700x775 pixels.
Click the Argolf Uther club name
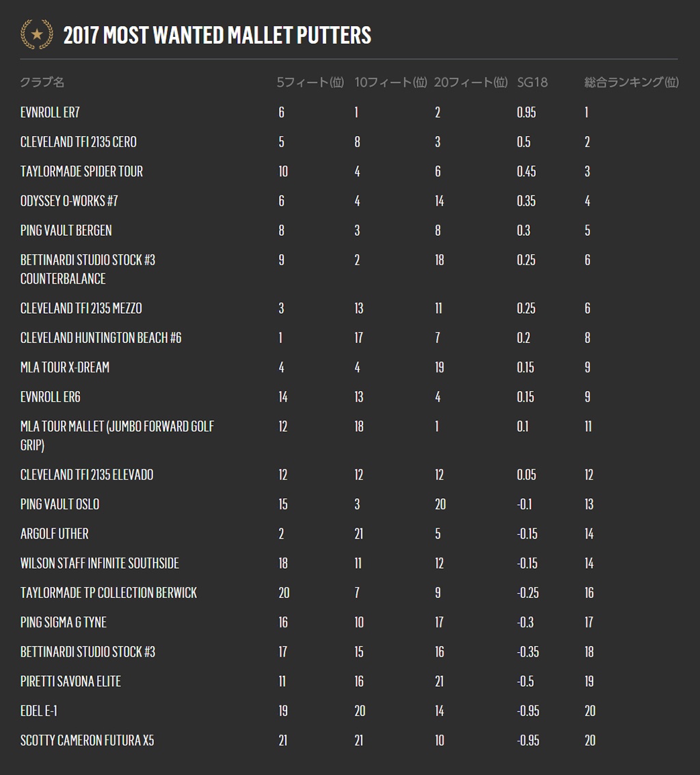tap(55, 534)
